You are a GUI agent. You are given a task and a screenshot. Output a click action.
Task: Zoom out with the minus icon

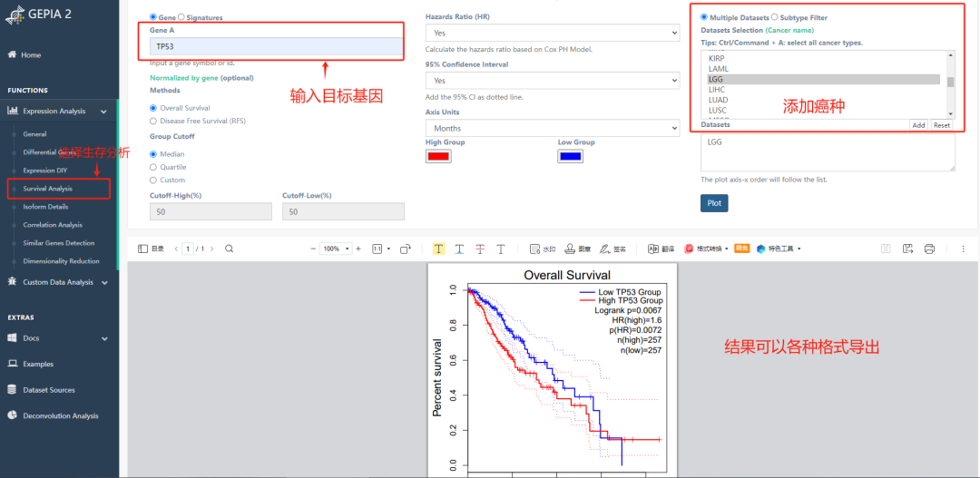point(313,249)
